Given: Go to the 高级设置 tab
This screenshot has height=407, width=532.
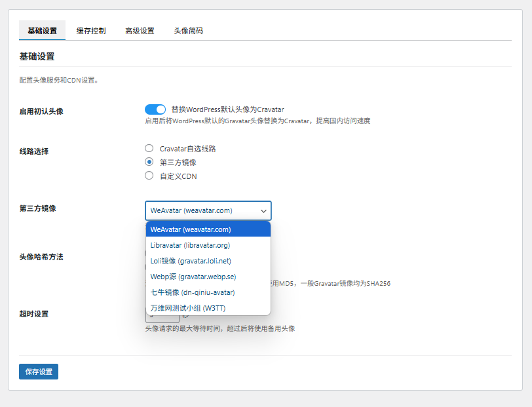Looking at the screenshot, I should click(140, 31).
